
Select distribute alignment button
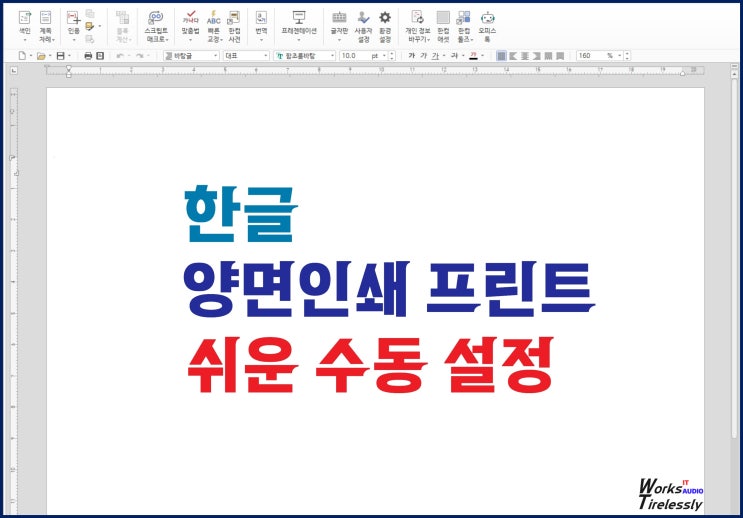pyautogui.click(x=548, y=56)
